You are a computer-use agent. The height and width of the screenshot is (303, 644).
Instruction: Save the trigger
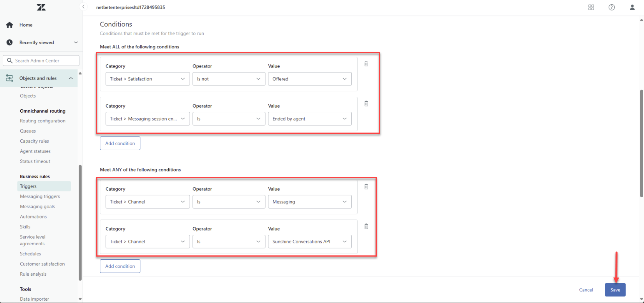(615, 290)
